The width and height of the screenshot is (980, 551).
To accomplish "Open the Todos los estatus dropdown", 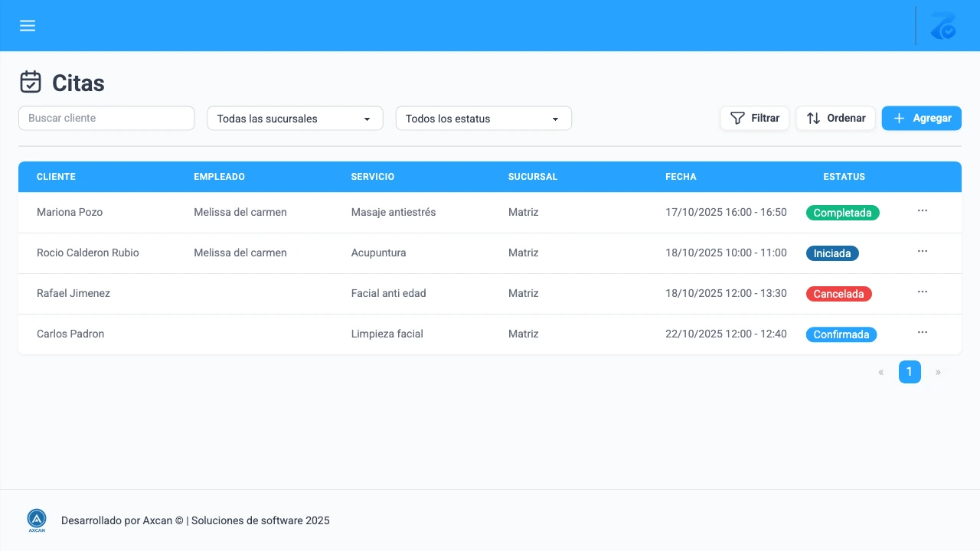I will point(483,119).
